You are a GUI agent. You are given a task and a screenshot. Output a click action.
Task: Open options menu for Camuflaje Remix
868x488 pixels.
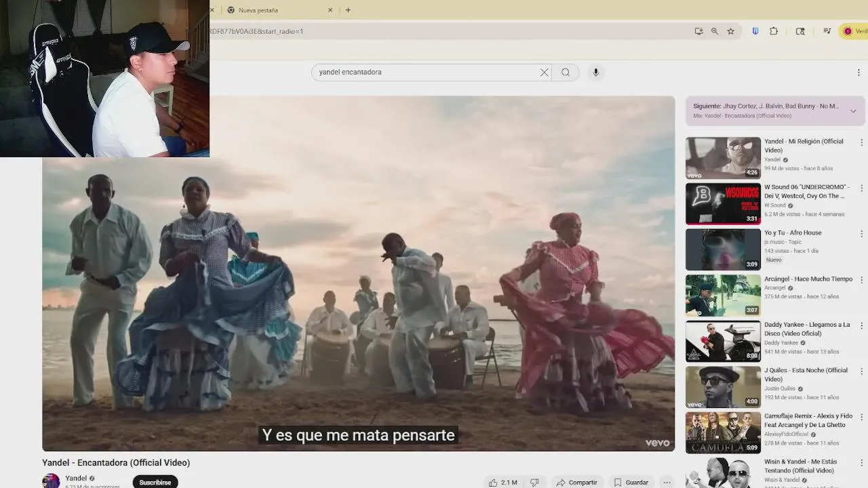[x=862, y=417]
